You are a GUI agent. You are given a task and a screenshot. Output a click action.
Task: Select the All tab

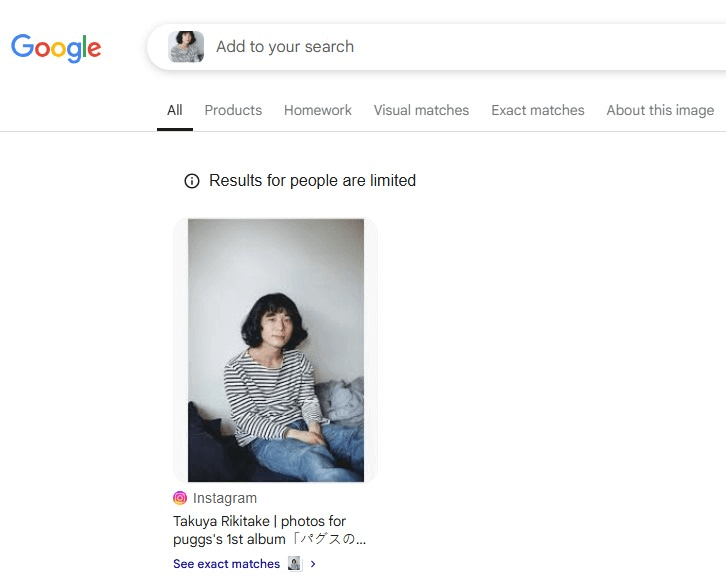coord(175,110)
